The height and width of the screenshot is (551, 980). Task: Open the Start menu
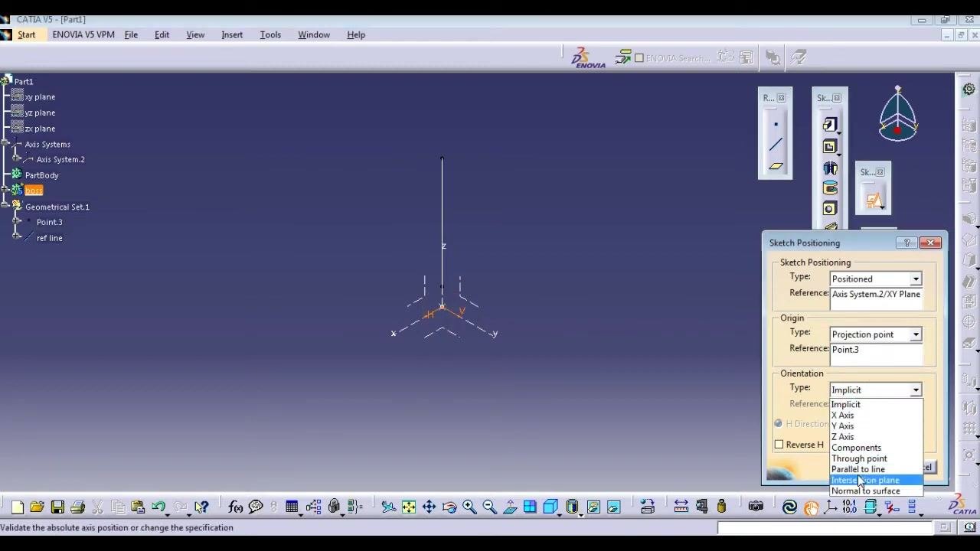tap(27, 34)
